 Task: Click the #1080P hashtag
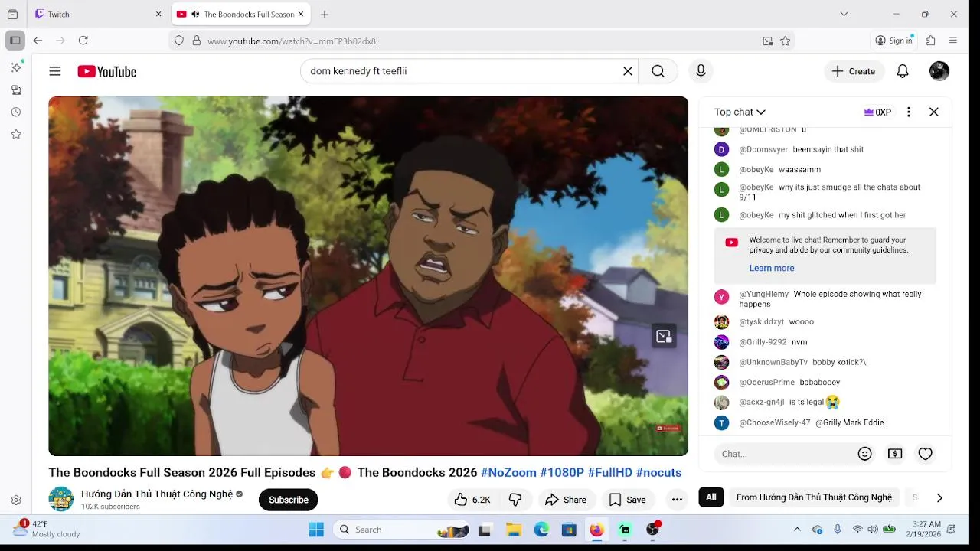click(x=562, y=473)
